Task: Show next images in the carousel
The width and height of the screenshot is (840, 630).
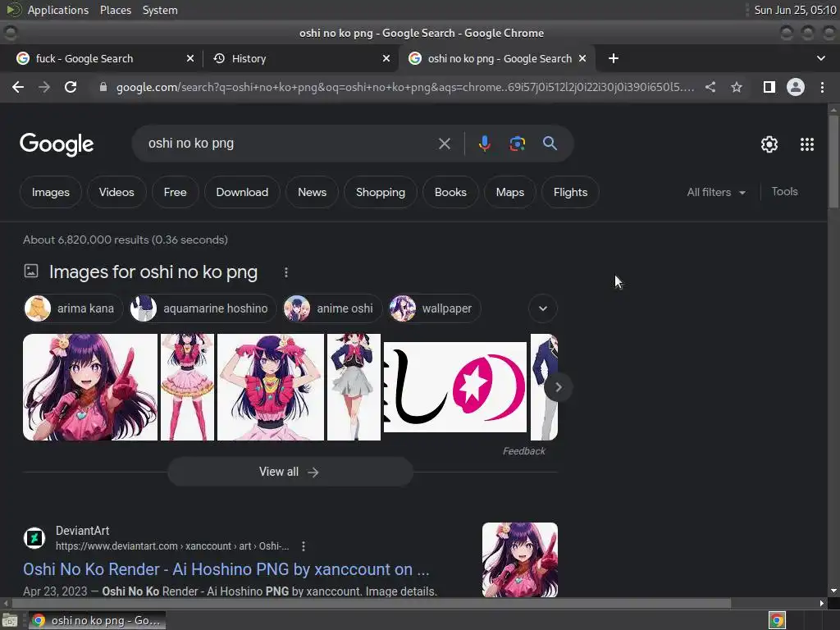Action: click(558, 387)
